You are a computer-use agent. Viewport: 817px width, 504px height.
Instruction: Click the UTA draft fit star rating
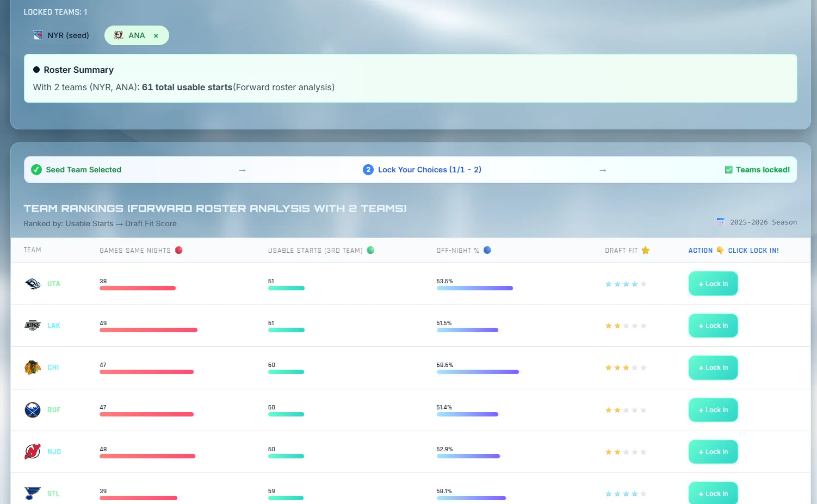pyautogui.click(x=626, y=284)
